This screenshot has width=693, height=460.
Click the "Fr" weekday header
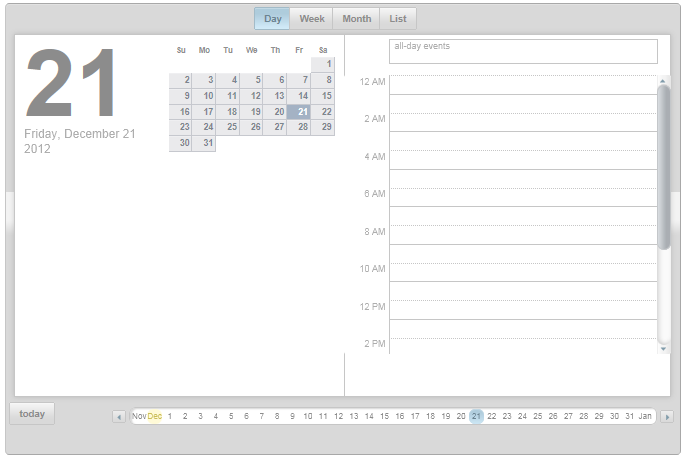click(x=299, y=50)
